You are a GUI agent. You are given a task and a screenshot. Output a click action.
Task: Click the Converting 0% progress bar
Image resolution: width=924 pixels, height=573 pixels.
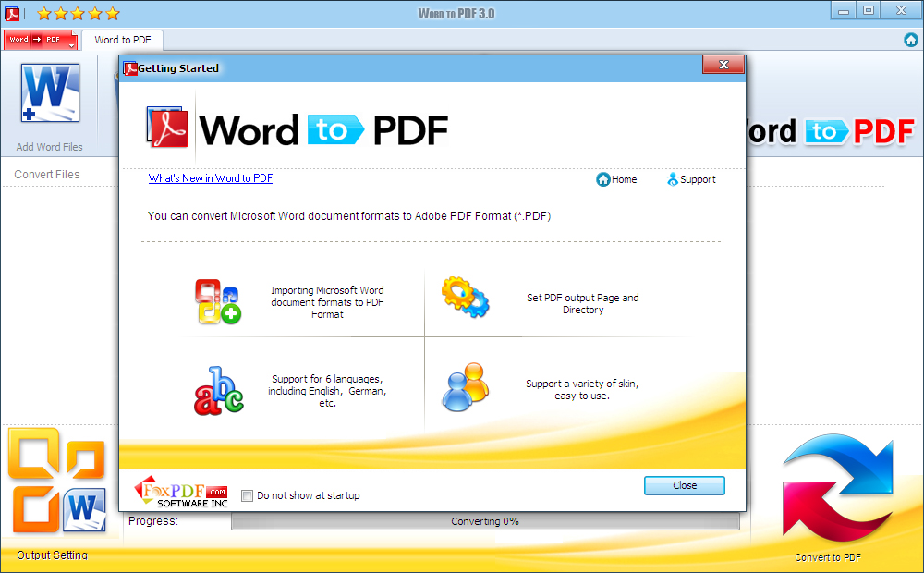point(485,521)
